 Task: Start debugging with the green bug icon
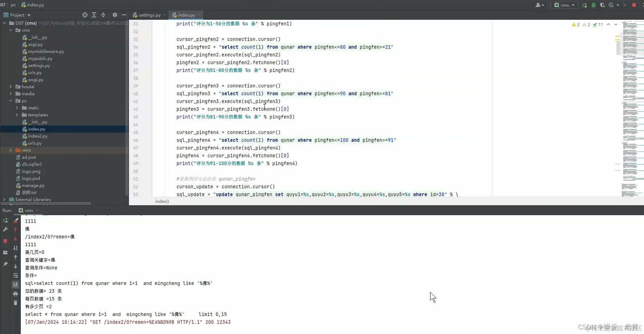594,5
